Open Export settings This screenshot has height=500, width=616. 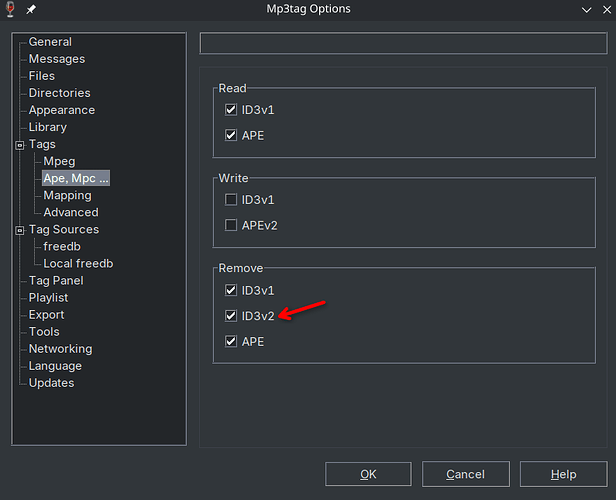(x=46, y=315)
